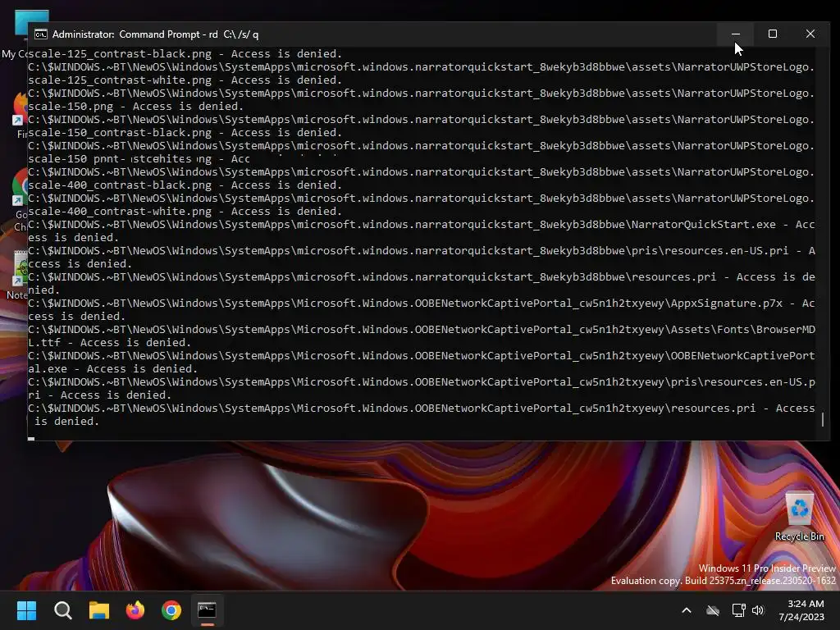Click the title 'Administrator: Command Prompt - rd'
The height and width of the screenshot is (630, 840).
135,34
